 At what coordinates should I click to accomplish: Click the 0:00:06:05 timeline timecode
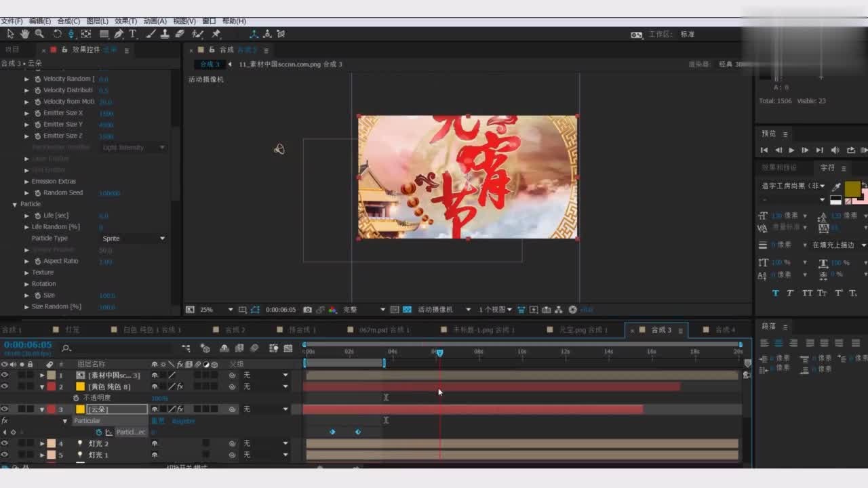point(28,345)
